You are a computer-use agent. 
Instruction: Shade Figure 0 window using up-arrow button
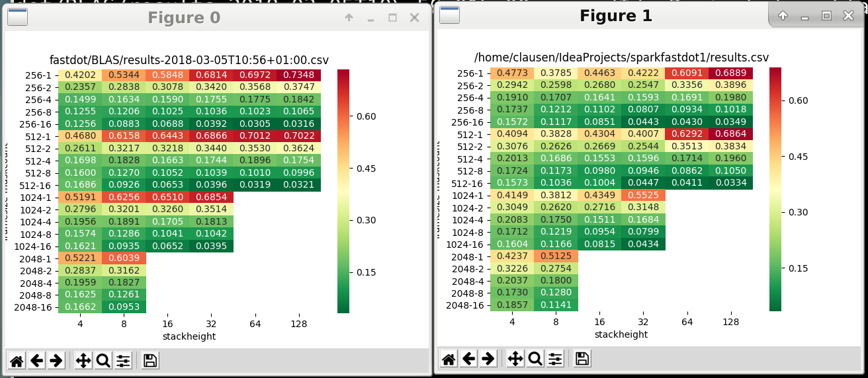click(349, 19)
